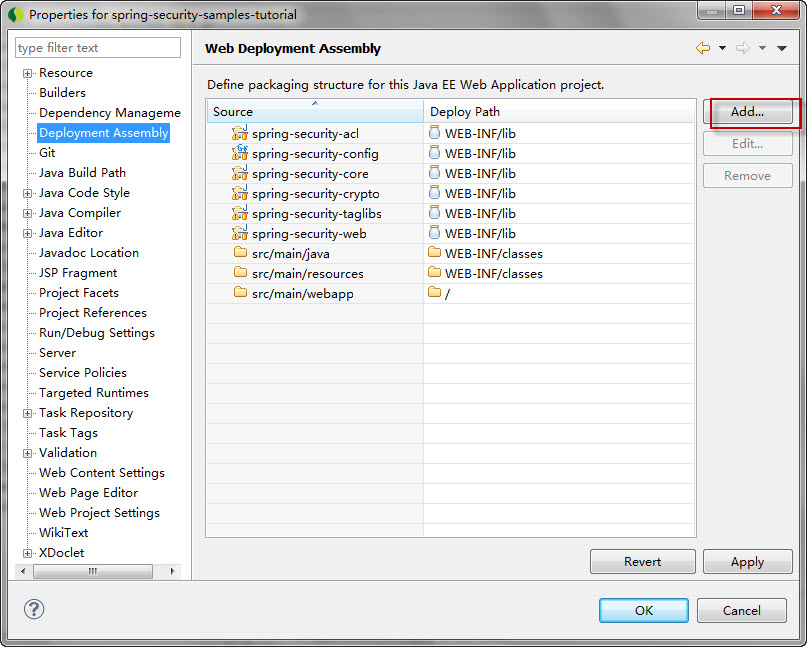The width and height of the screenshot is (807, 647).
Task: Click the Eclipse icon in title bar
Action: click(x=16, y=14)
